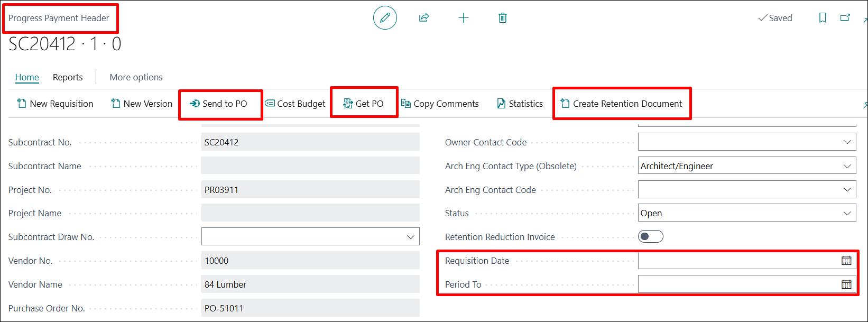Open the Status dropdown

tap(847, 213)
